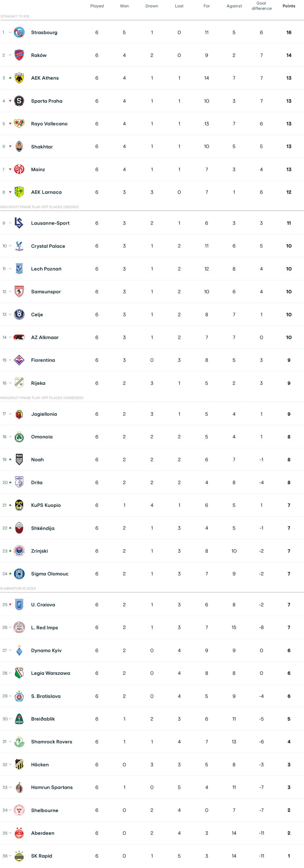Click the Played column header
Viewport: 304px width, 868px height.
pos(97,6)
